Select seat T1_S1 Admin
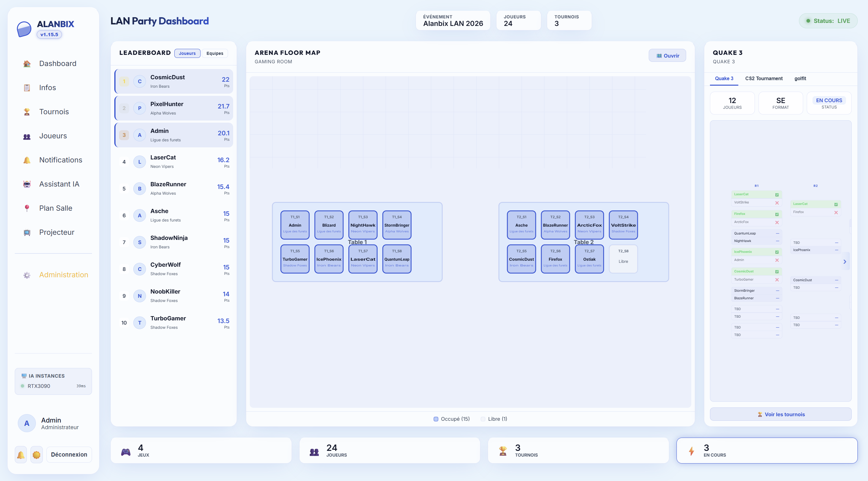 [295, 225]
